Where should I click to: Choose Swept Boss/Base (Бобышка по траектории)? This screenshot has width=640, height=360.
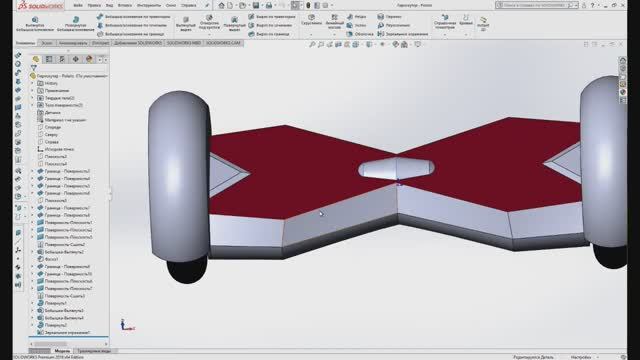pos(133,17)
